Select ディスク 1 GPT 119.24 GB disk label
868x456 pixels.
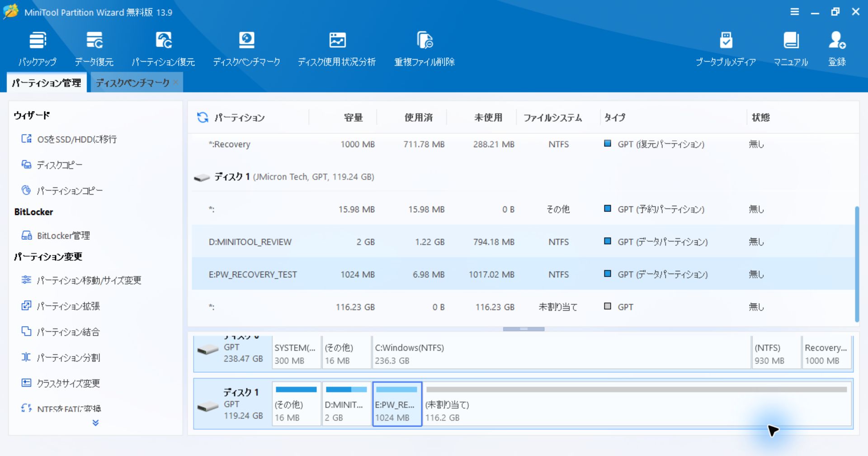coord(232,404)
